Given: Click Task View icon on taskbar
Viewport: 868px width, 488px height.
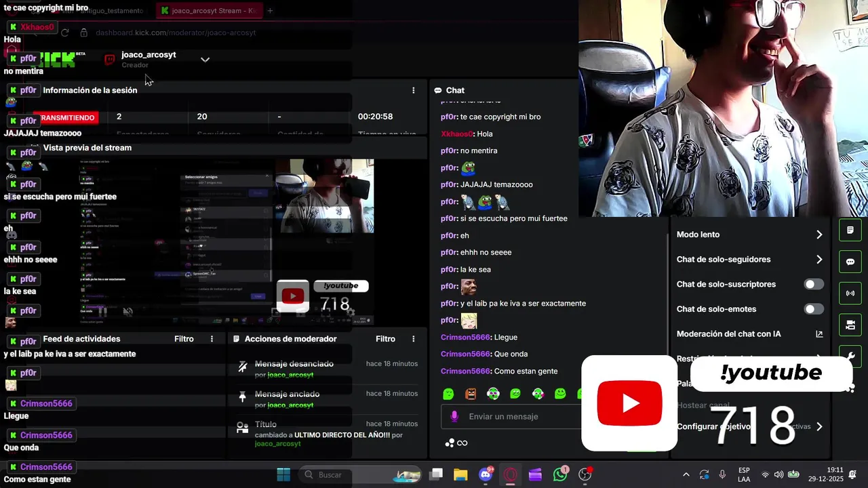Looking at the screenshot, I should pos(436,474).
